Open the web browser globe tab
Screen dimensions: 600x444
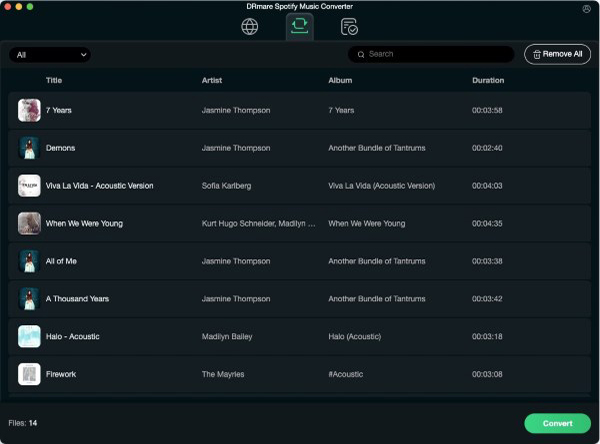click(x=249, y=27)
